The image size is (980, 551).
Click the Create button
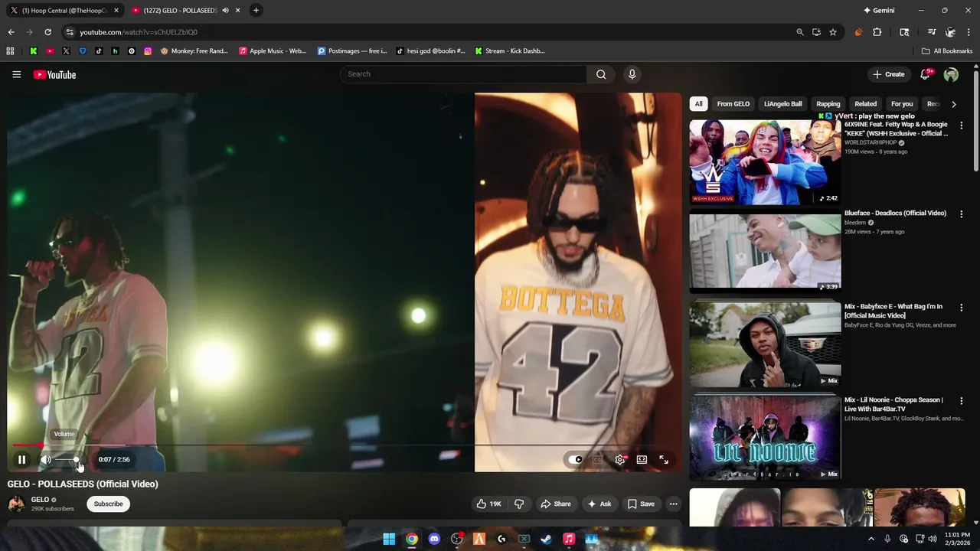click(x=888, y=74)
